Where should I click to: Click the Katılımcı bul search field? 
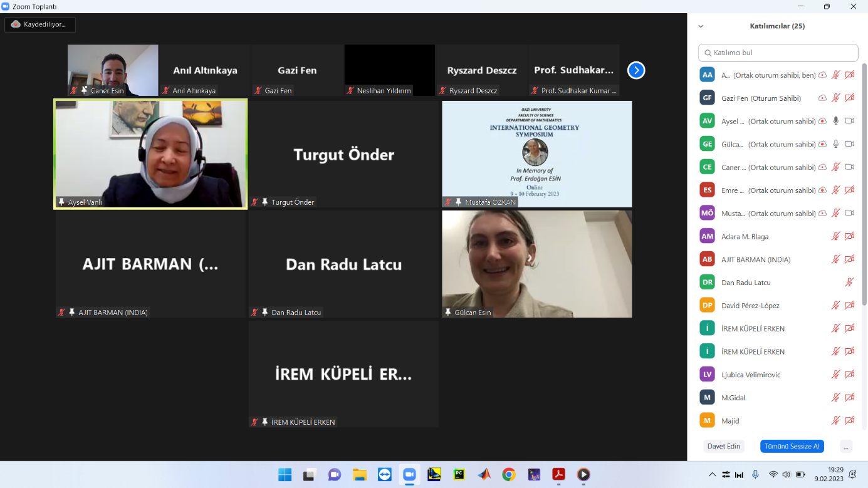[778, 53]
